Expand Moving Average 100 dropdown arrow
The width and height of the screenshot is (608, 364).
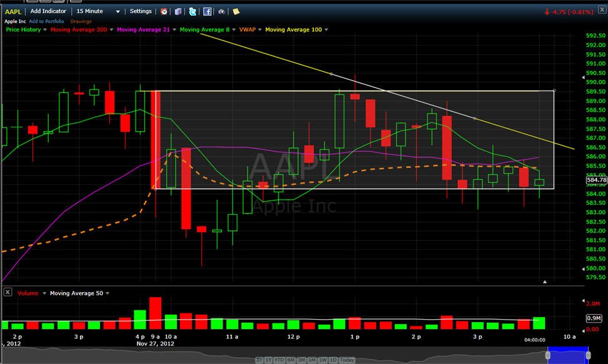tap(326, 30)
